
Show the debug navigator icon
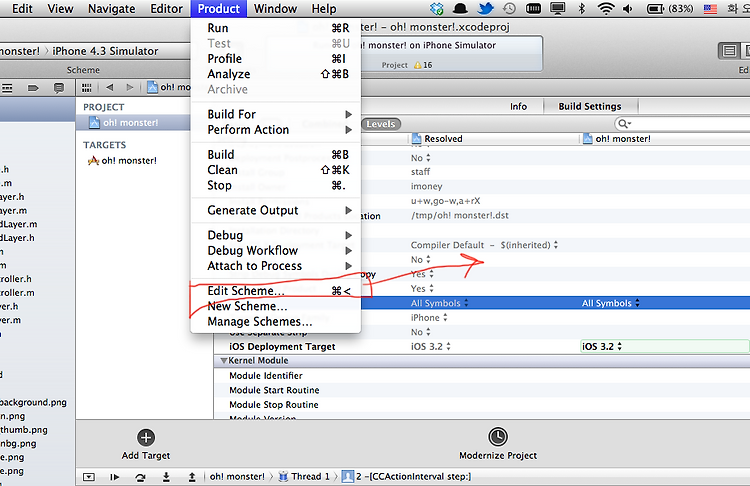coord(7,88)
